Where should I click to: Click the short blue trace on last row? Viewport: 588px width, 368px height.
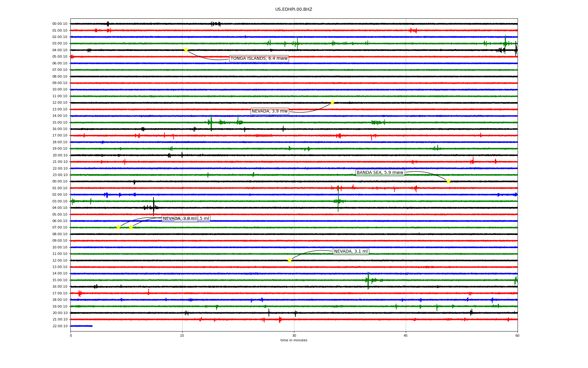tap(81, 326)
